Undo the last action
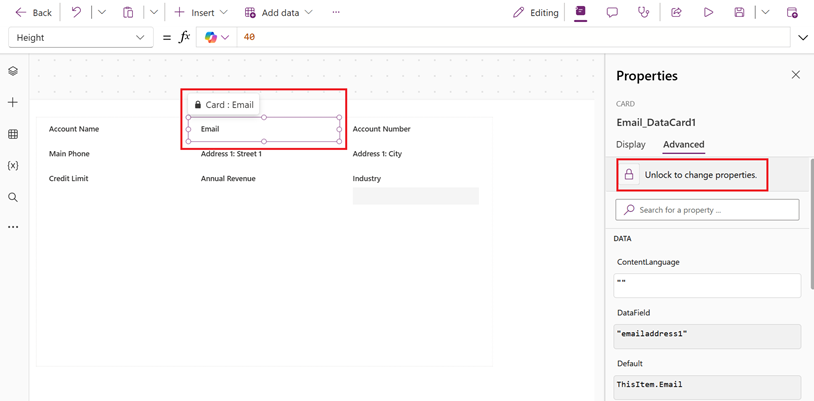 [x=76, y=12]
